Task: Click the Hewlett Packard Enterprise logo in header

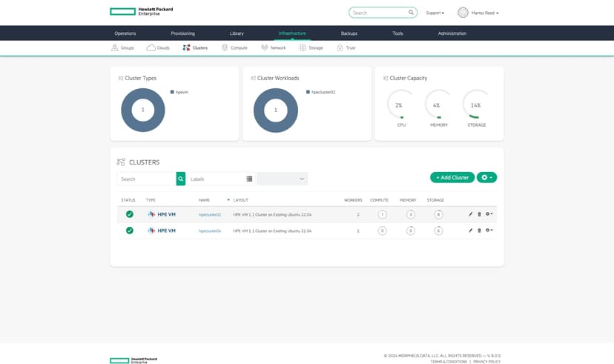Action: (142, 11)
